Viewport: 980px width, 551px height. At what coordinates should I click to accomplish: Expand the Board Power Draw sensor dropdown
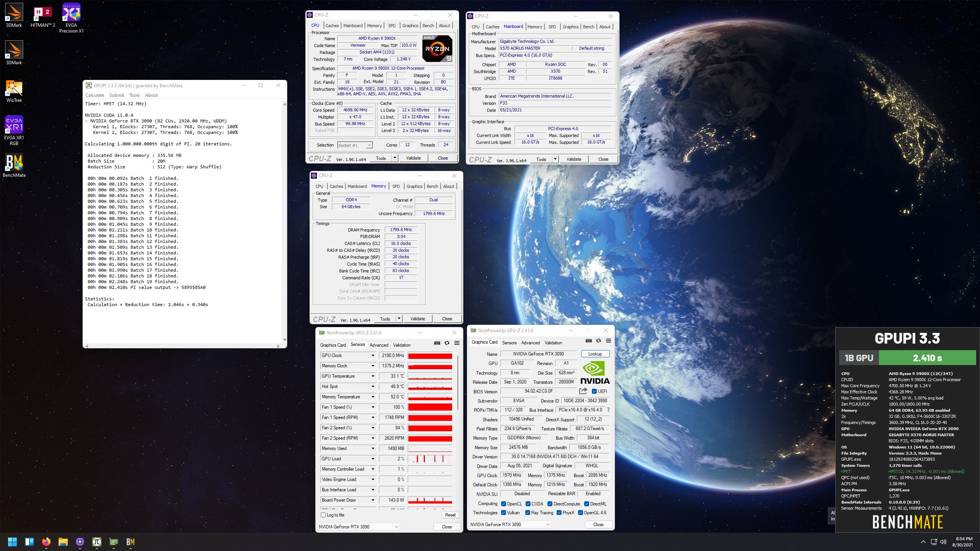373,500
